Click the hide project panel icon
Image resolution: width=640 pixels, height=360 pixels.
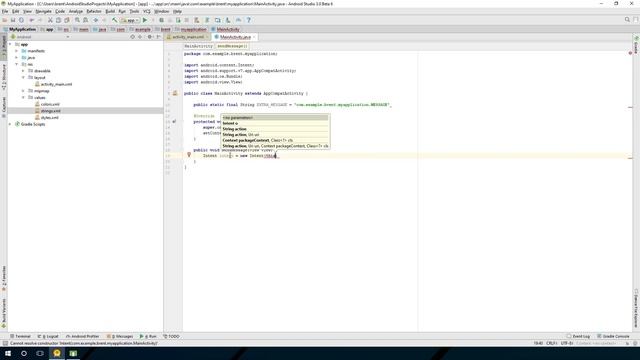click(158, 37)
